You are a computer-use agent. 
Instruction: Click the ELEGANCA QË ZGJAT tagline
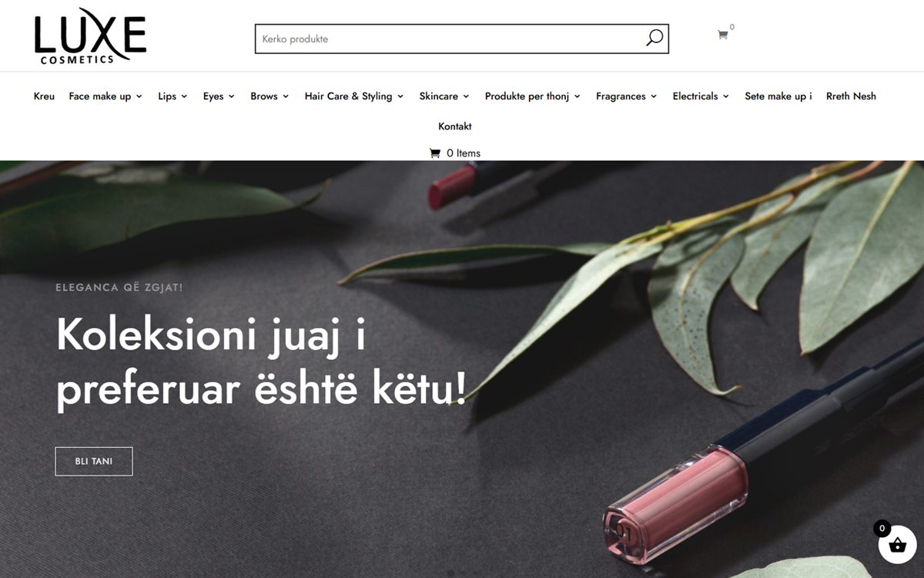coord(119,287)
